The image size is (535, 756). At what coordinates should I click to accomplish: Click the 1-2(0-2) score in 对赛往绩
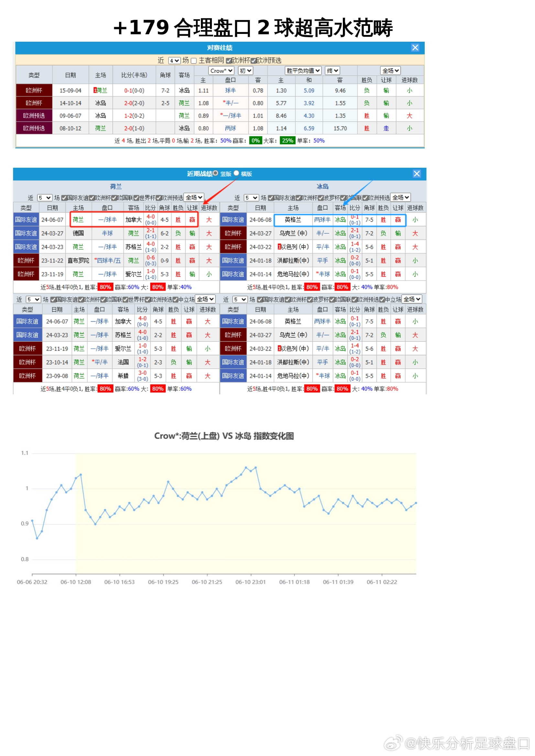(134, 116)
